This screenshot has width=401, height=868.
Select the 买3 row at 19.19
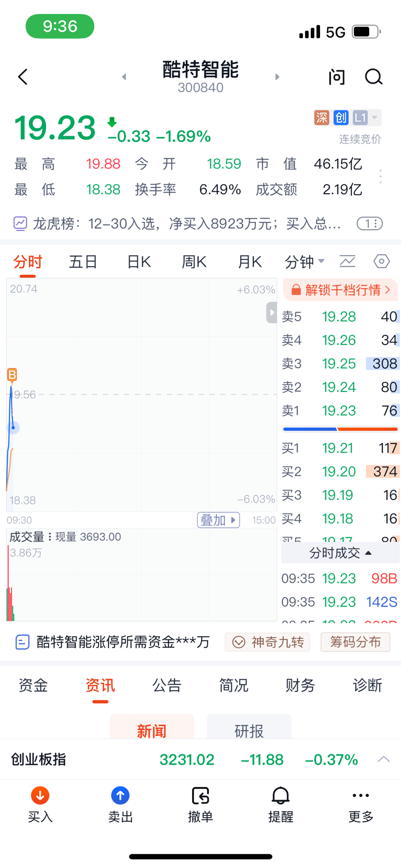[340, 495]
